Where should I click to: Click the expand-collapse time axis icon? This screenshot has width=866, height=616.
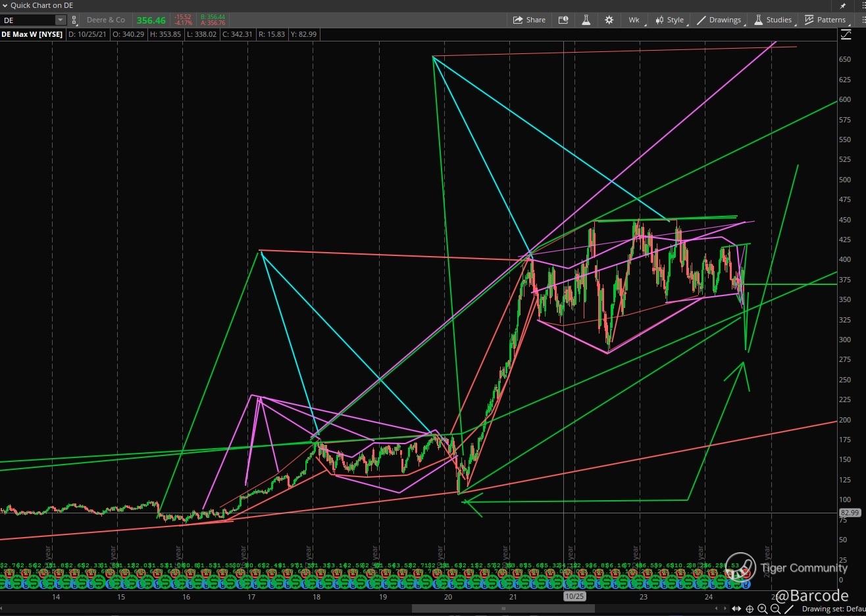737,609
